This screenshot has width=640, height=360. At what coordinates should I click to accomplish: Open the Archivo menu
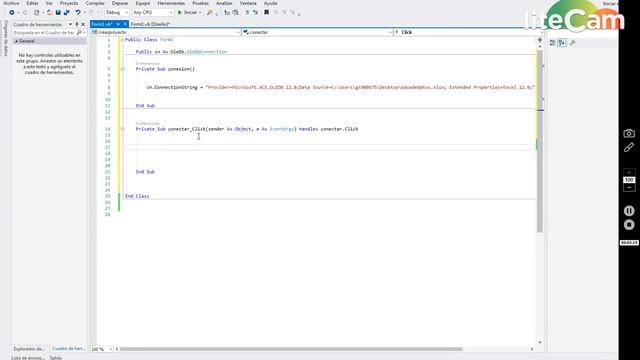[x=11, y=3]
